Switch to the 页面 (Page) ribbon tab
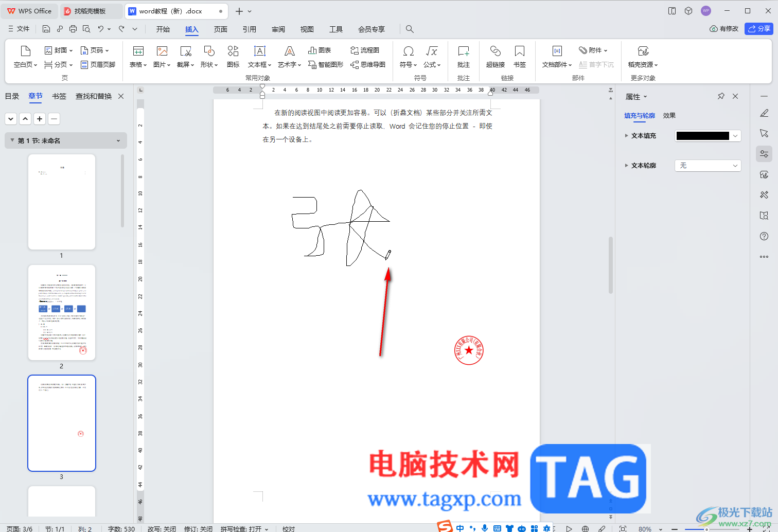Image resolution: width=778 pixels, height=532 pixels. [221, 29]
